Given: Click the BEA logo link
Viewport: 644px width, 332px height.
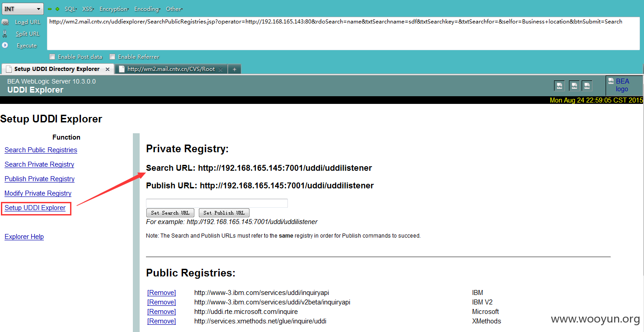Looking at the screenshot, I should tap(622, 85).
